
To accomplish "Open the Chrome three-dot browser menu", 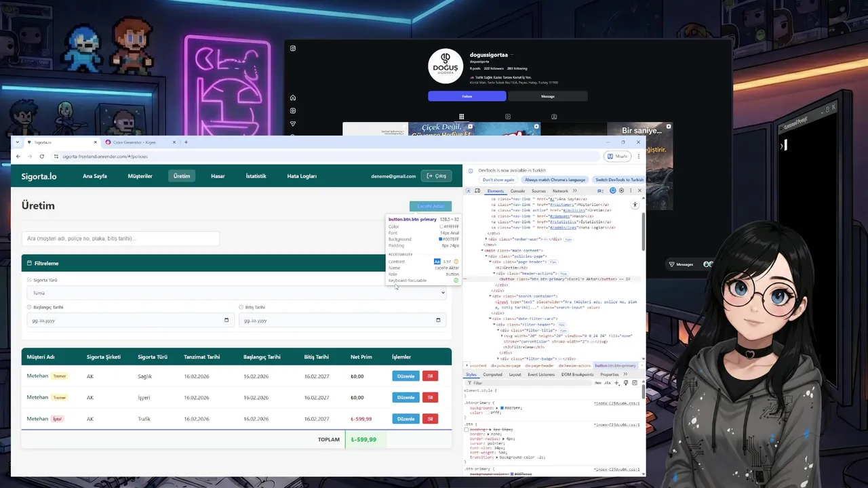I will point(638,156).
